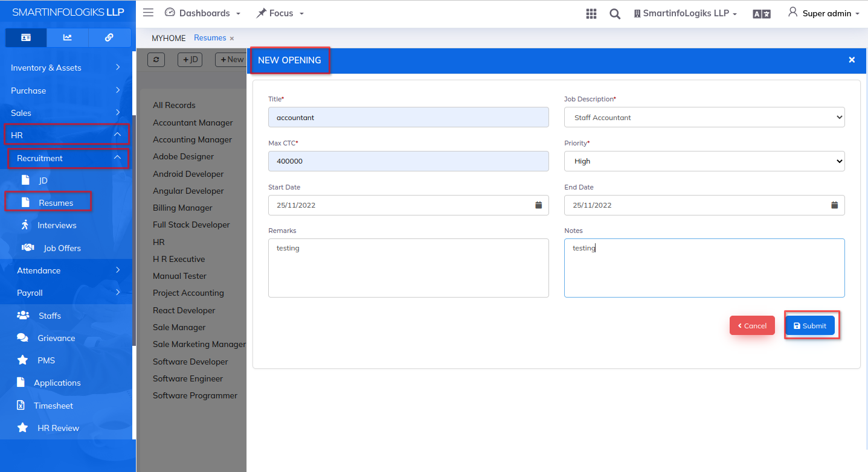
Task: Collapse the HR menu
Action: (x=66, y=135)
